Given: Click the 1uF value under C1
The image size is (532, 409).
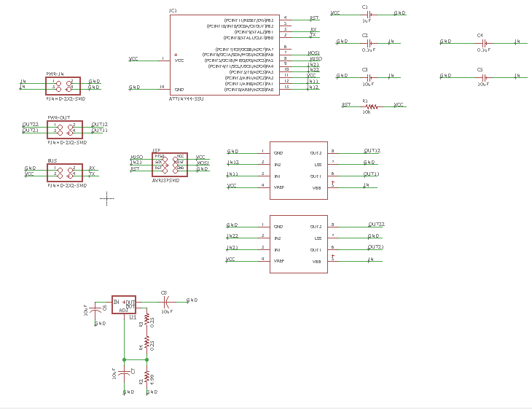Looking at the screenshot, I should click(367, 20).
